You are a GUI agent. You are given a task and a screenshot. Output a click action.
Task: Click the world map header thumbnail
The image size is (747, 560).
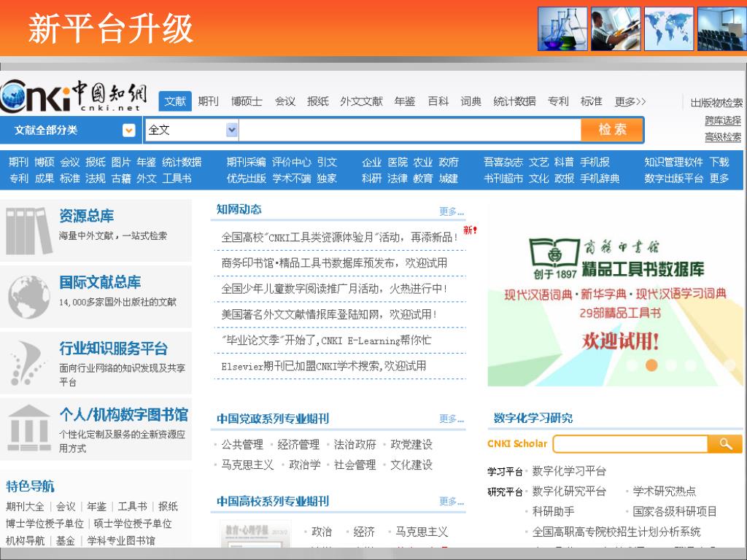(x=669, y=28)
